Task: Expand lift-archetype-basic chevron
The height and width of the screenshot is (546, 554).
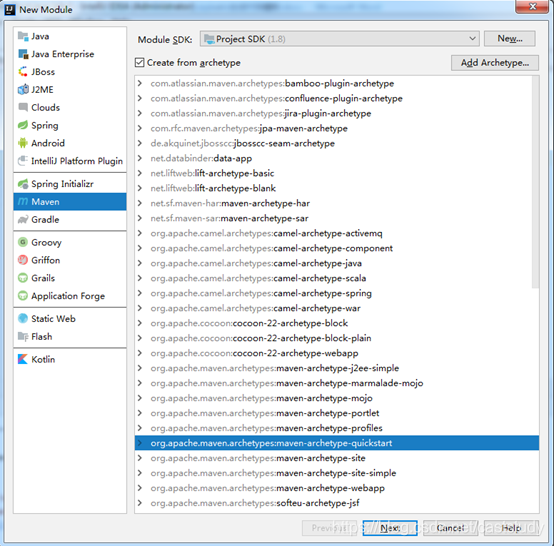Action: pyautogui.click(x=140, y=173)
